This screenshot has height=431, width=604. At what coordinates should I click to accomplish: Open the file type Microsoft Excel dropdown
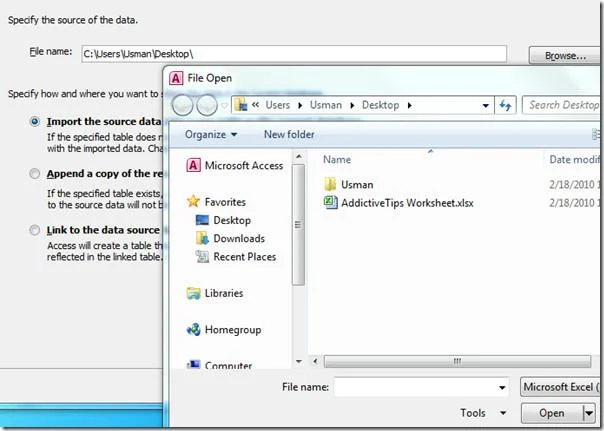(560, 387)
